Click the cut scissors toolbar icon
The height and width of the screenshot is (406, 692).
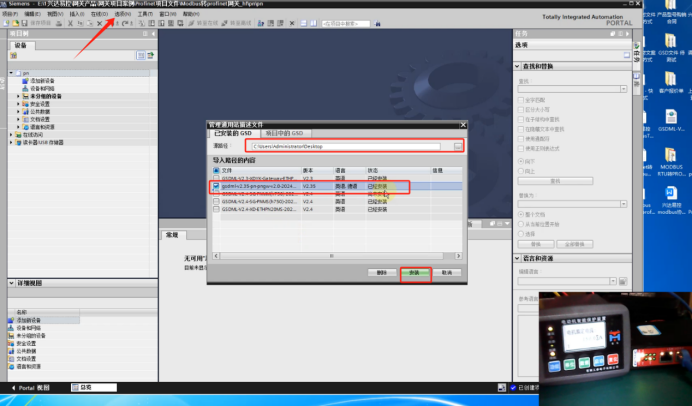[x=70, y=23]
